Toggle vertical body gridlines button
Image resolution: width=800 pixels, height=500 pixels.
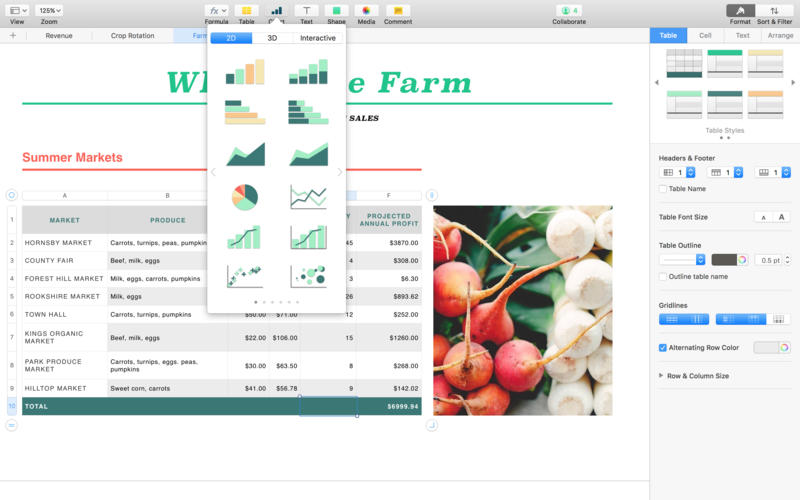tap(697, 319)
